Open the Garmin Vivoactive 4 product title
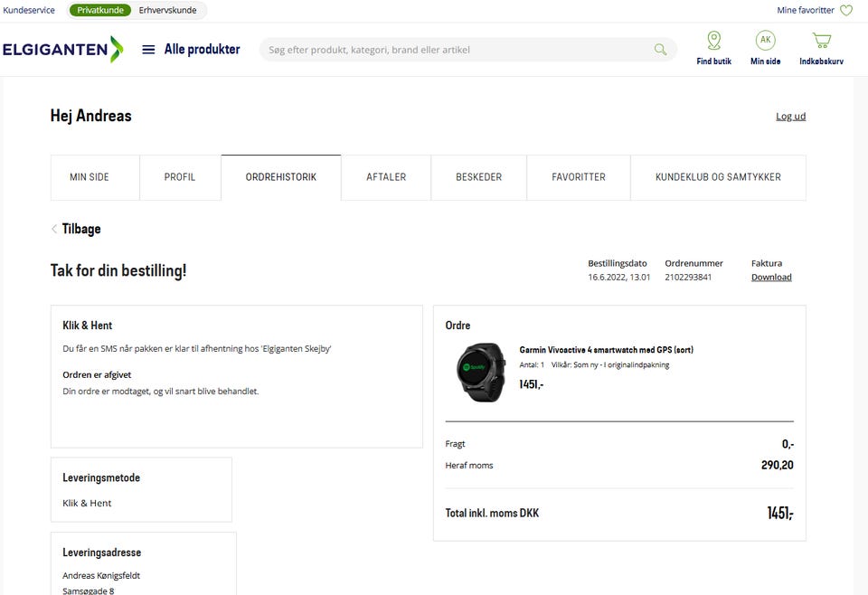The height and width of the screenshot is (595, 868). 606,350
